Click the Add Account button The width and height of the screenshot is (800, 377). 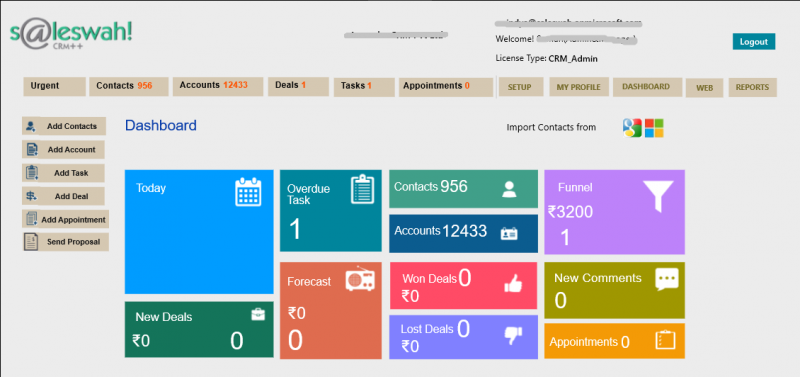(x=64, y=149)
